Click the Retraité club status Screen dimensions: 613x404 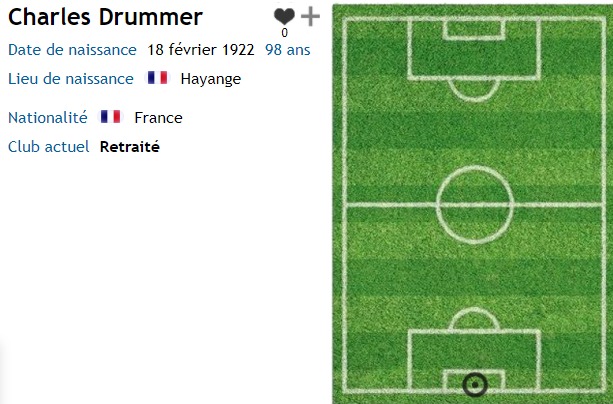click(130, 147)
